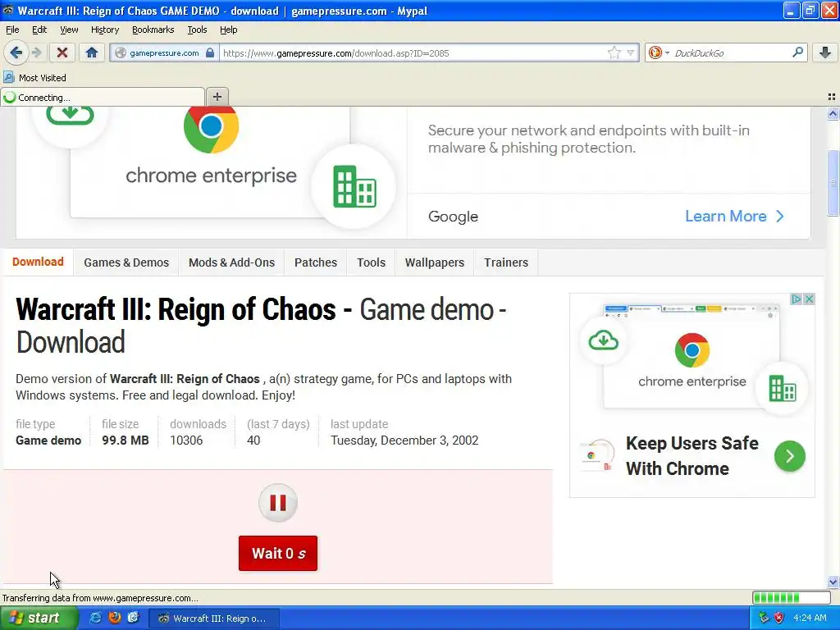Click scrollbar up arrow
Screen dimensions: 840x630
coord(833,113)
